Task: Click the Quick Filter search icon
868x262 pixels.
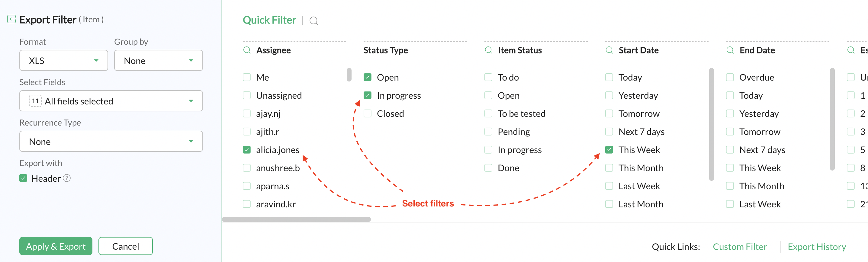Action: coord(313,21)
